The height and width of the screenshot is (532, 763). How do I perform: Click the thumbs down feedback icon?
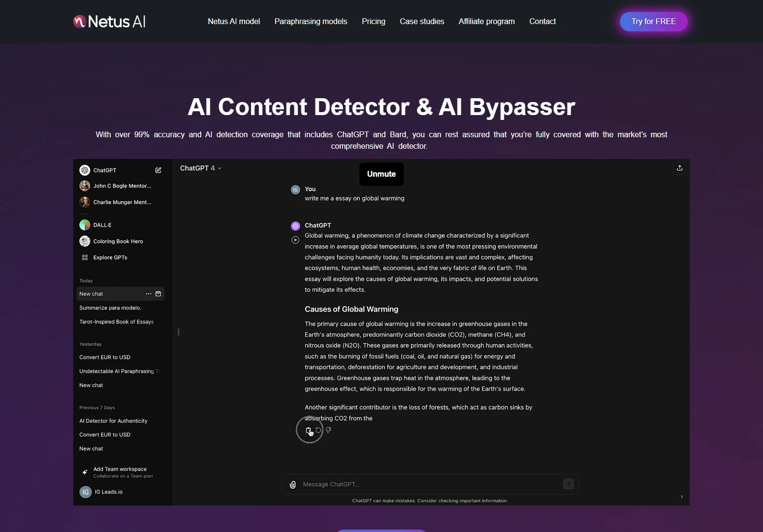tap(329, 430)
